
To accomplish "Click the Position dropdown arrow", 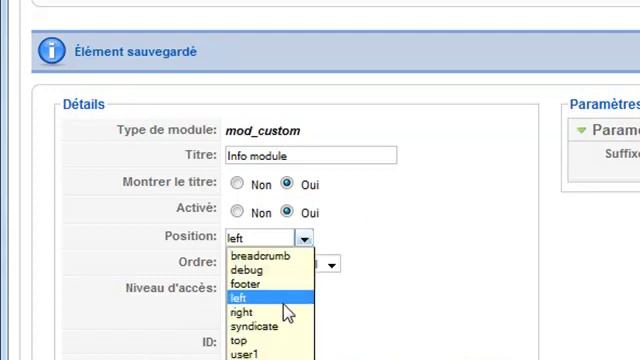I will (304, 238).
